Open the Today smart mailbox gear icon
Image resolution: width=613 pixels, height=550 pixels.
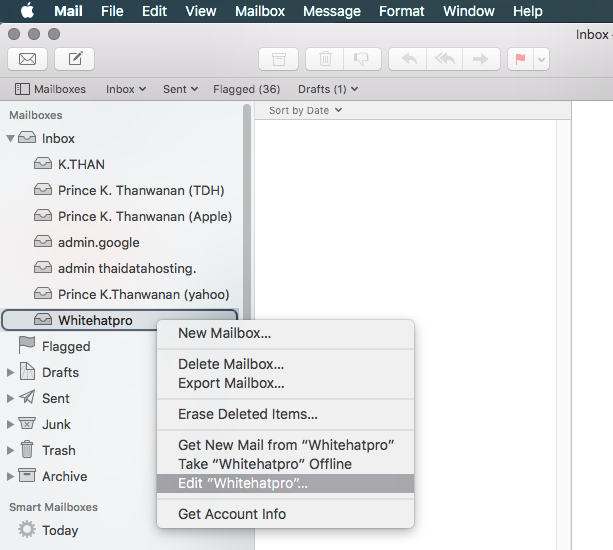pos(27,530)
